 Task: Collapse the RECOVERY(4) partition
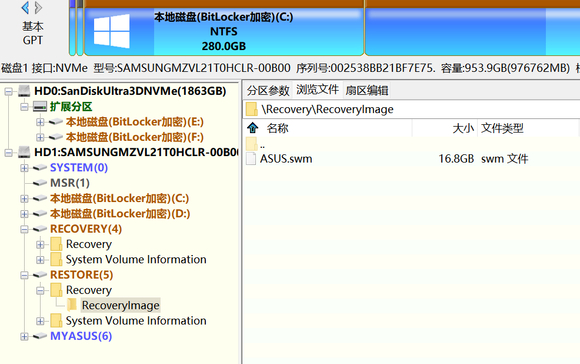(x=24, y=229)
